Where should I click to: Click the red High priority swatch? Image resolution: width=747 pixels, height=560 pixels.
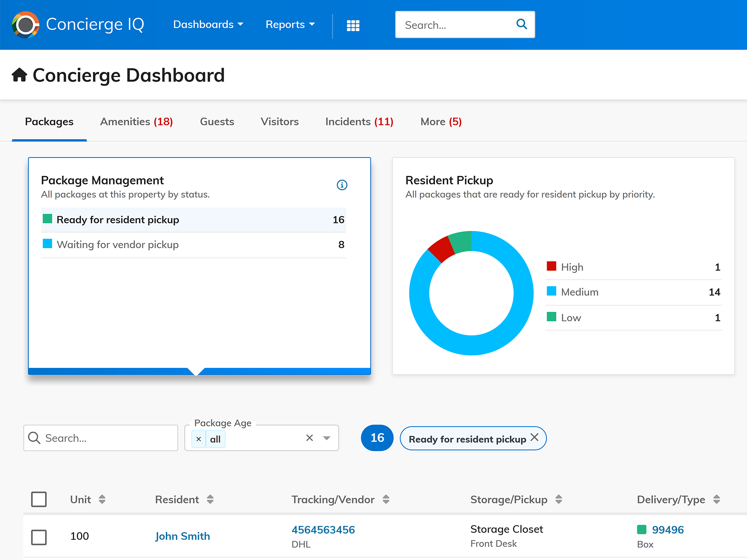(551, 266)
